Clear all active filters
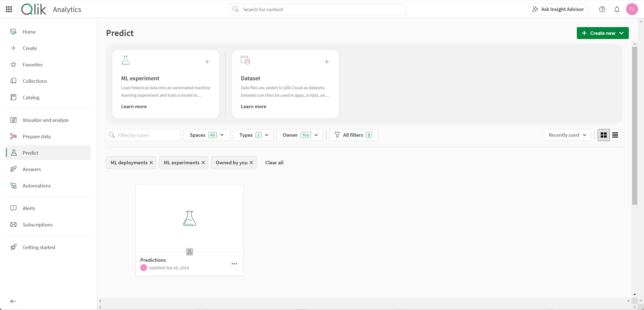This screenshot has height=310, width=644. 274,162
